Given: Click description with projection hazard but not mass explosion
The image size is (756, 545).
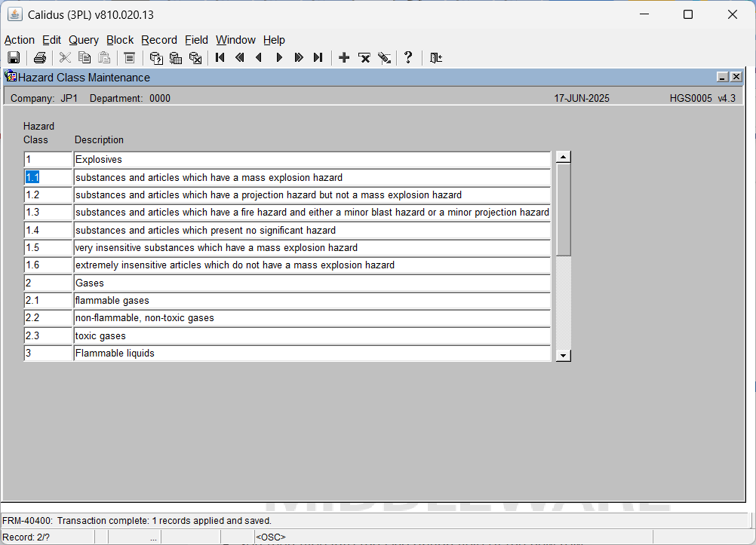Looking at the screenshot, I should pyautogui.click(x=312, y=194).
